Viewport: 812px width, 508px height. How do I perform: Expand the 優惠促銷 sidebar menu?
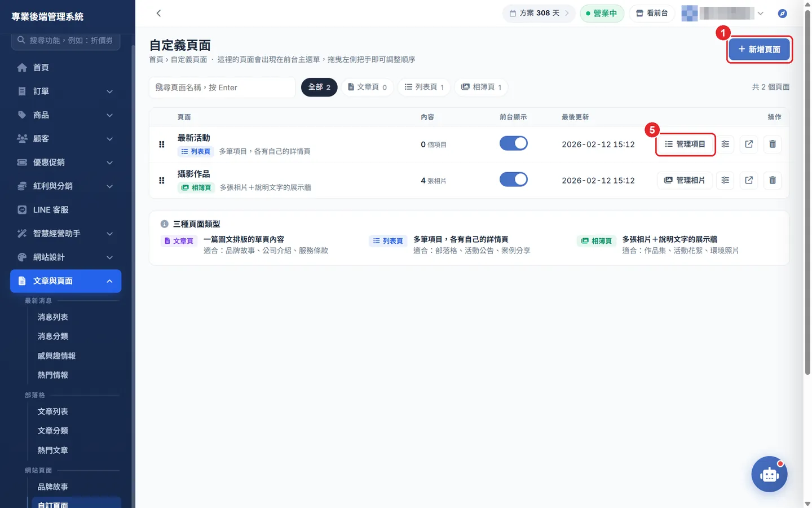[66, 163]
